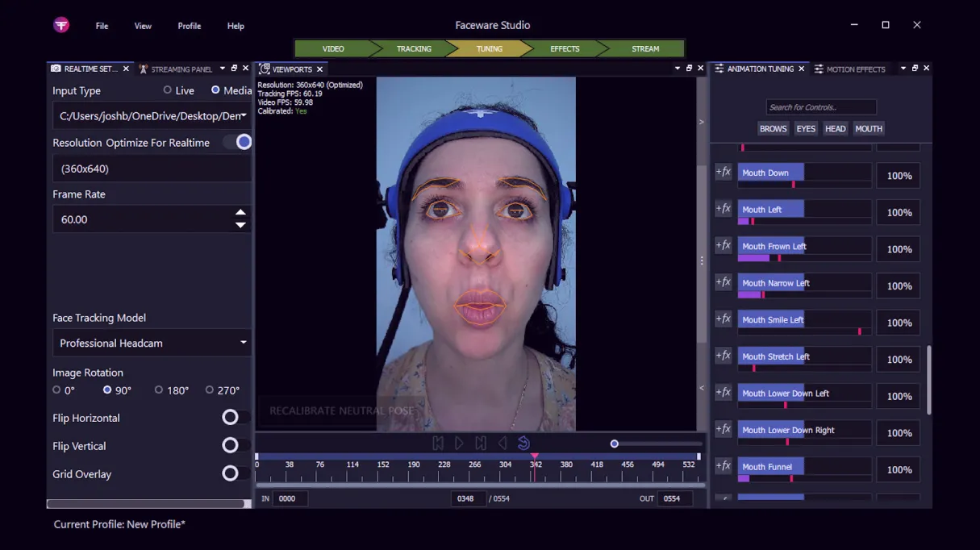Go to the EFFECTS workflow step
Viewport: 980px width, 550px height.
pyautogui.click(x=565, y=48)
